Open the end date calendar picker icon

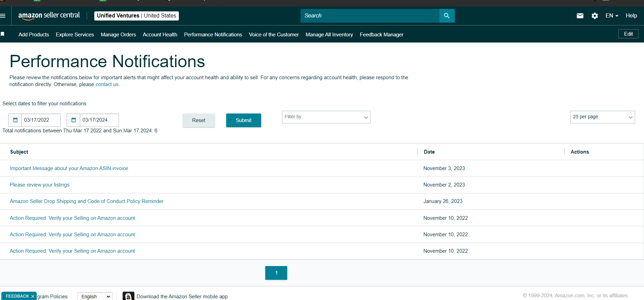tap(73, 120)
